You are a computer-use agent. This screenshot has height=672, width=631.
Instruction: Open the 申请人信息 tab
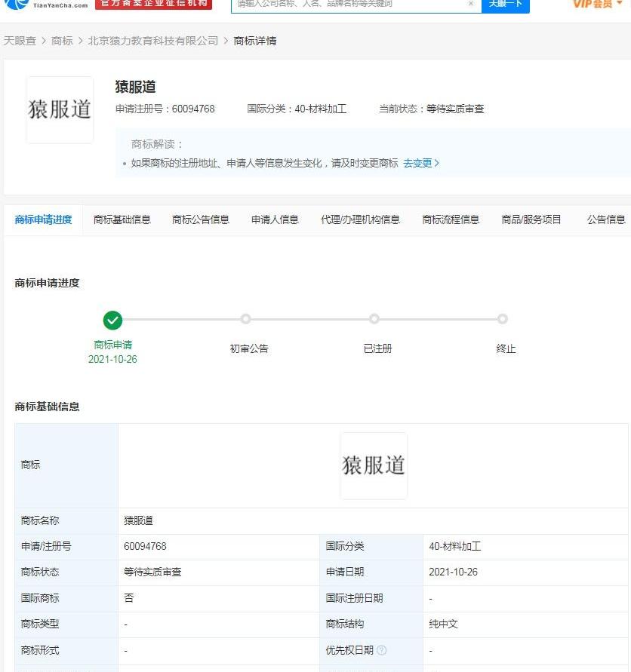pos(275,220)
